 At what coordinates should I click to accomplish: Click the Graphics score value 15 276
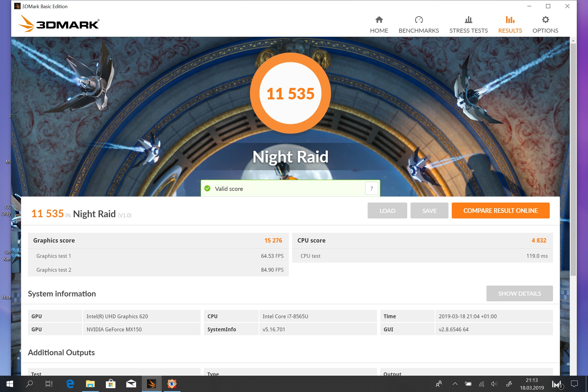(273, 240)
